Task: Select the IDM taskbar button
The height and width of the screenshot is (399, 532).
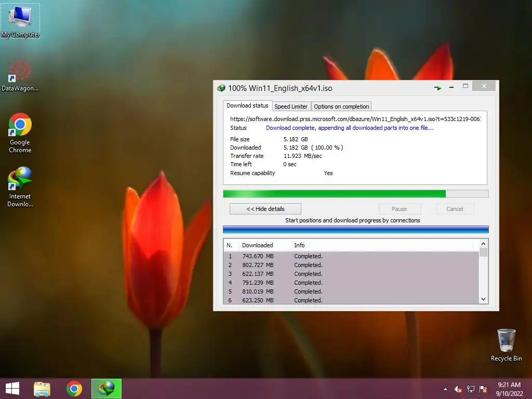Action: (x=107, y=389)
